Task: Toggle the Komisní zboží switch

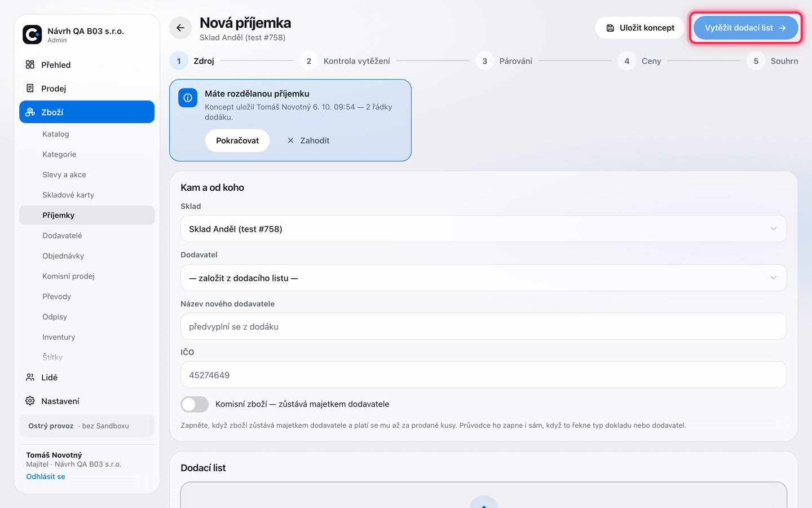Action: (x=195, y=404)
